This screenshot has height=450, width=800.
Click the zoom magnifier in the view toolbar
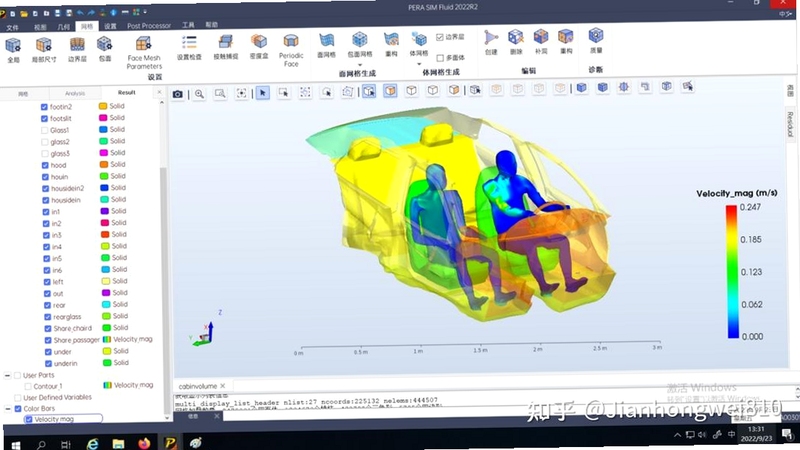199,94
